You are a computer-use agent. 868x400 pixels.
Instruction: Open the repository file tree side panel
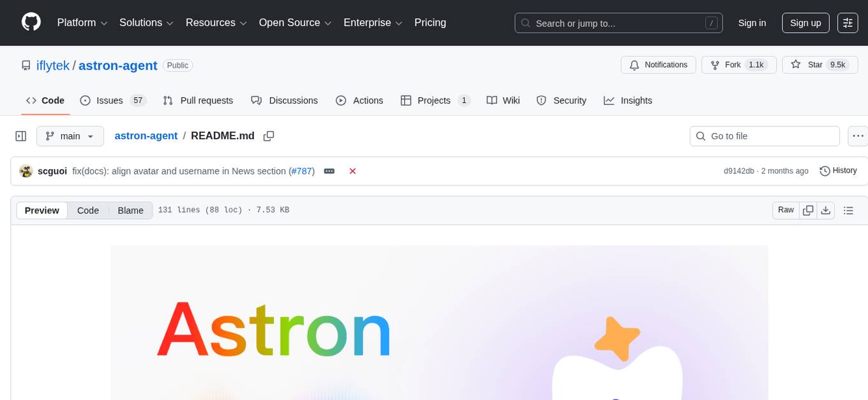[20, 135]
